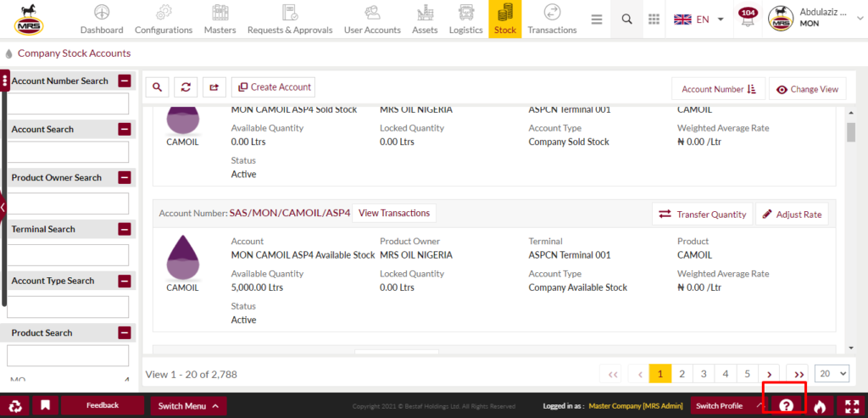Image resolution: width=868 pixels, height=418 pixels.
Task: Collapse the Terminal Search filter
Action: [x=125, y=229]
